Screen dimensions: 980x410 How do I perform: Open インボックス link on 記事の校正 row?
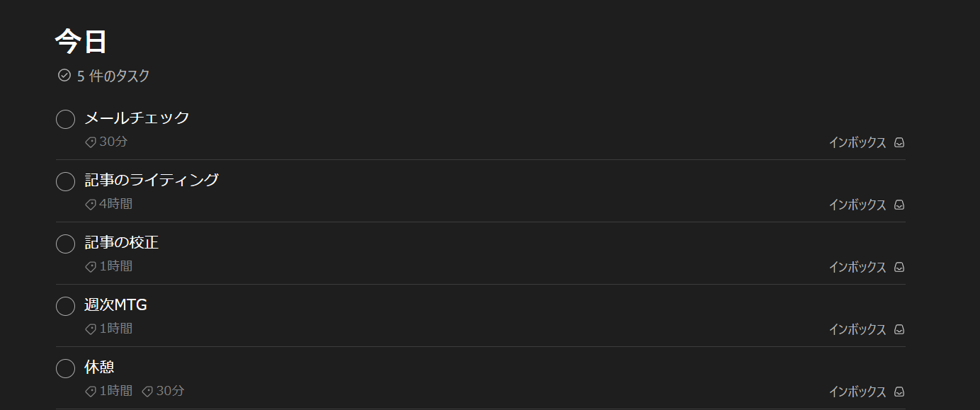coord(857,267)
